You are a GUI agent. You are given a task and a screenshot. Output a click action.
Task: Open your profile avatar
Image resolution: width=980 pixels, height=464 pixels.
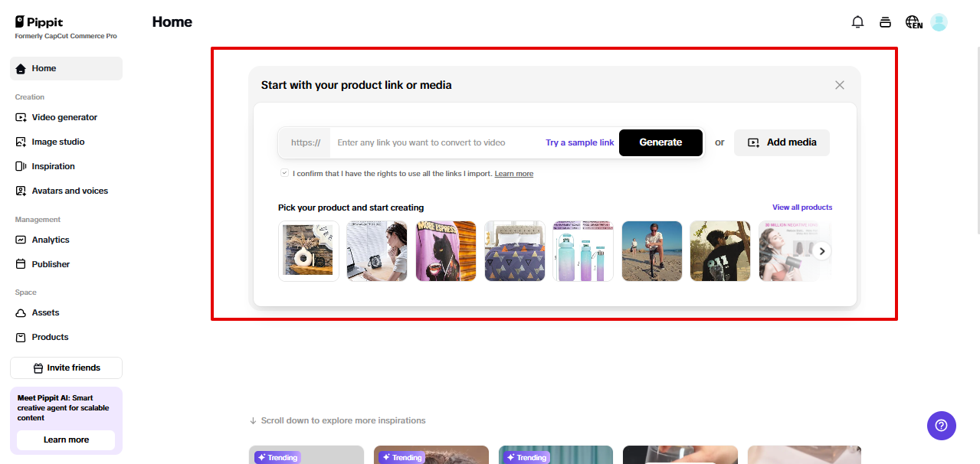tap(939, 21)
